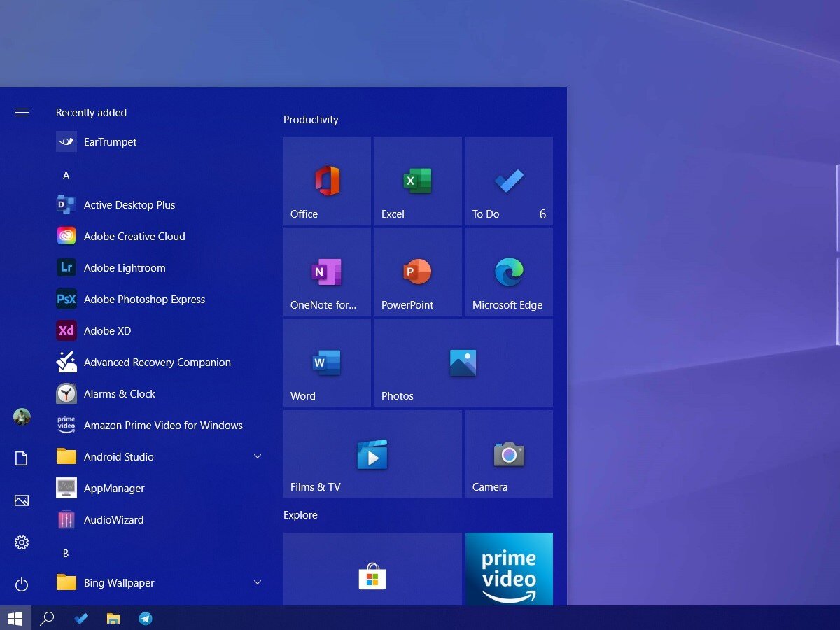
Task: Launch Adobe Lightroom
Action: pos(160,267)
